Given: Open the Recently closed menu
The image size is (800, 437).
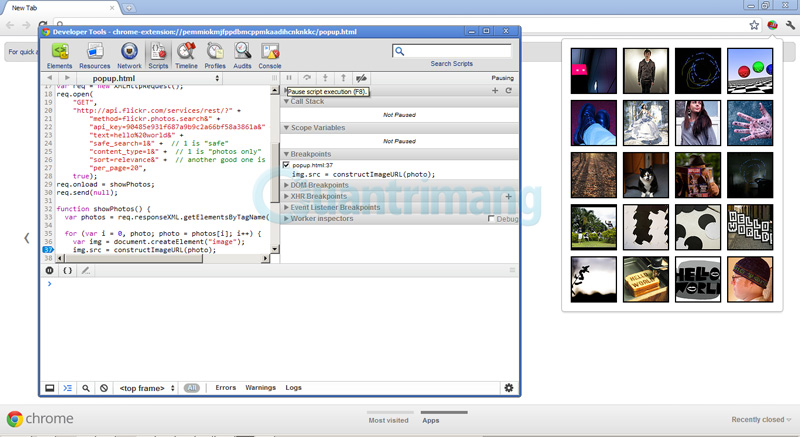Looking at the screenshot, I should 761,420.
